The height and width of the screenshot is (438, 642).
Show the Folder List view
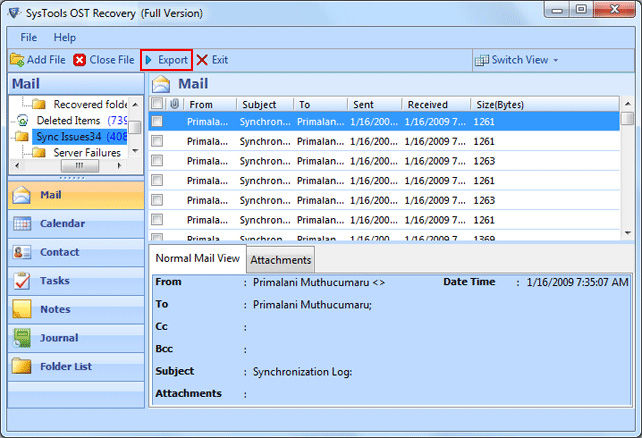65,366
